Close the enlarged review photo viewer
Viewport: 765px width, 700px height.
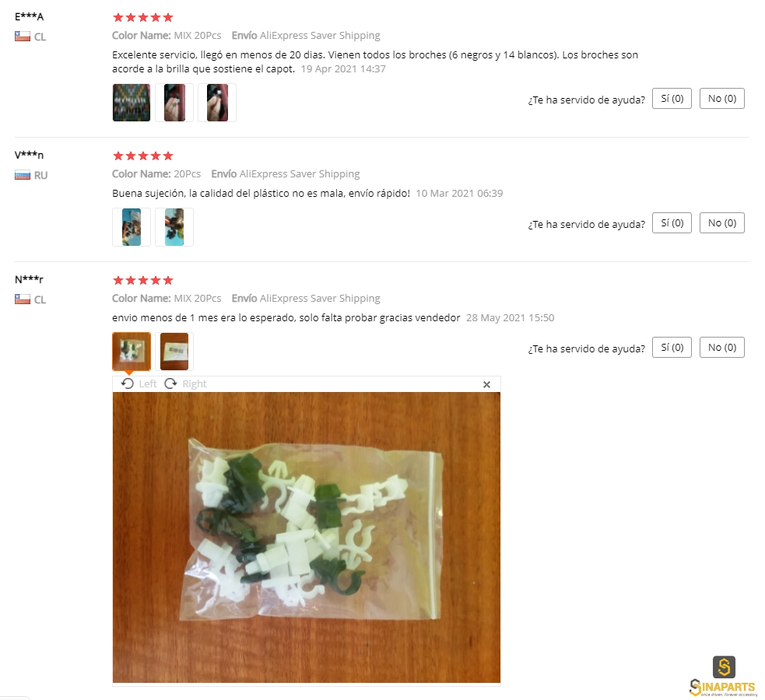[486, 384]
